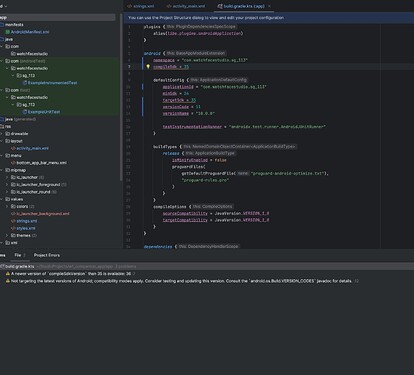This screenshot has width=414, height=375.
Task: Select ExampleUnitTest in the project tree
Action: point(44,112)
